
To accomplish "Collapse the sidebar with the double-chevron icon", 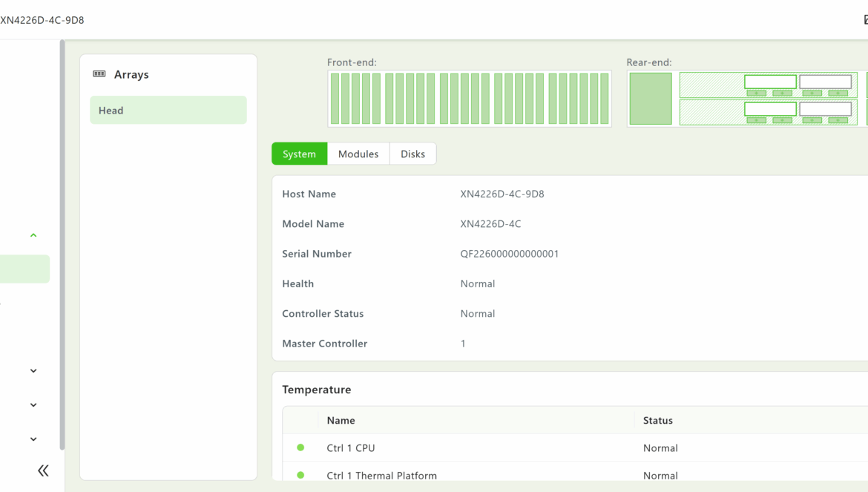I will (x=43, y=470).
